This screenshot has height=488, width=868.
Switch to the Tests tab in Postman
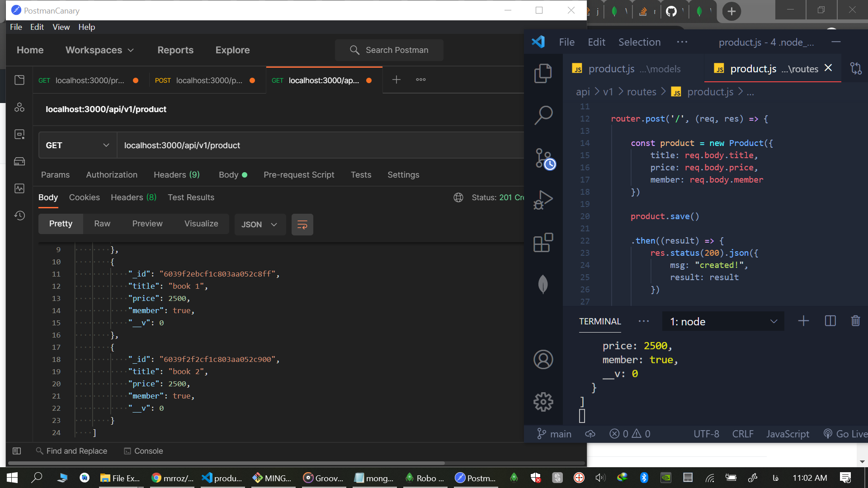coord(361,175)
